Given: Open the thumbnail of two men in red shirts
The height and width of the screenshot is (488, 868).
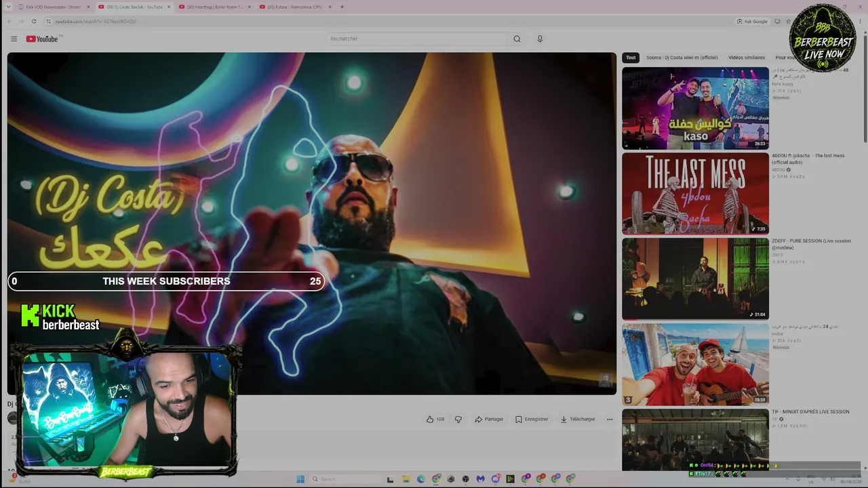Looking at the screenshot, I should [695, 364].
